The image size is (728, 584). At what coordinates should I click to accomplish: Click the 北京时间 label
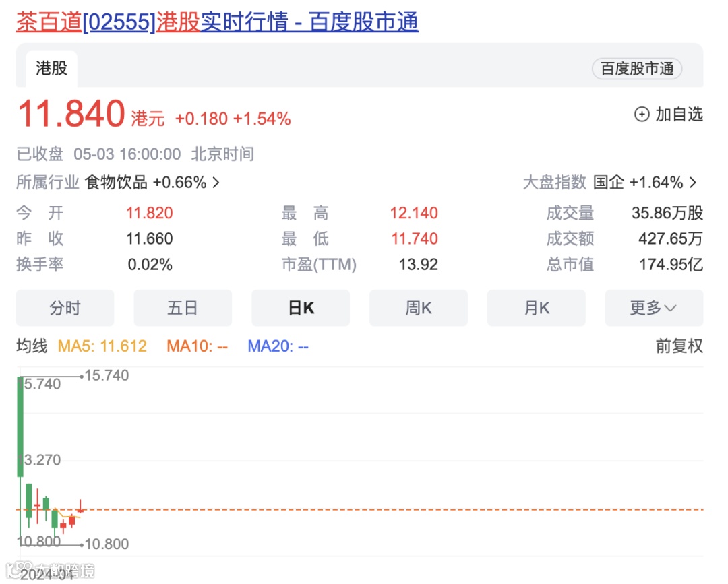222,154
